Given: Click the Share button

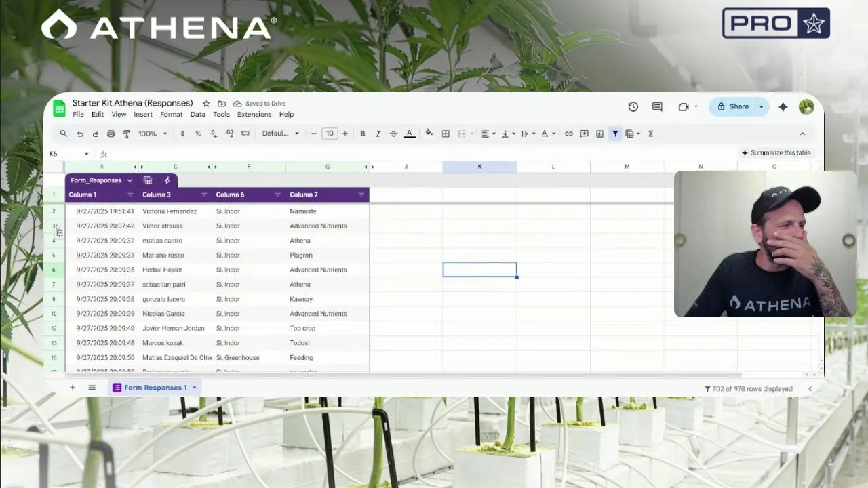Looking at the screenshot, I should [x=732, y=106].
